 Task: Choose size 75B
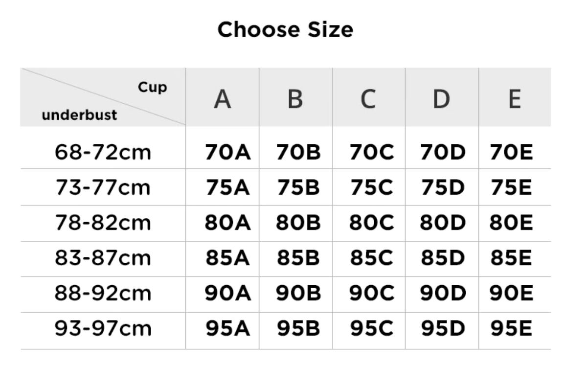(x=298, y=187)
